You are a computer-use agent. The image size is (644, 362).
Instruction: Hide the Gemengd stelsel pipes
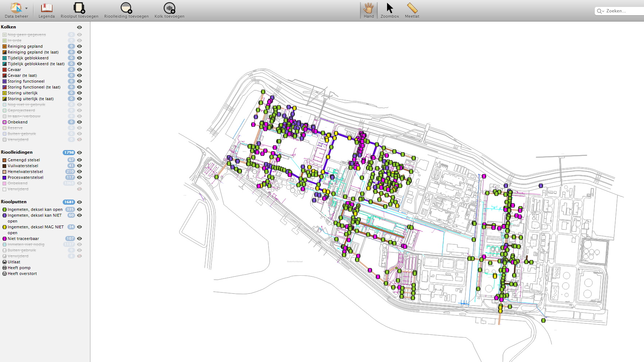tap(79, 160)
